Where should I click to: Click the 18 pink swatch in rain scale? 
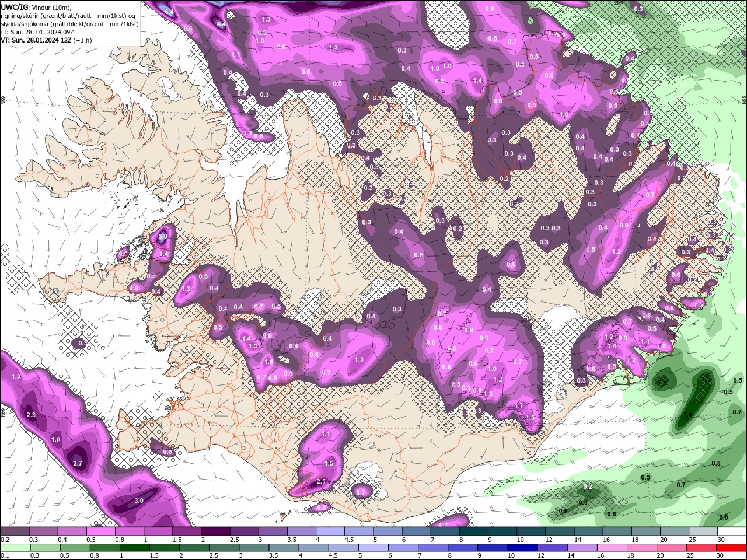643,548
